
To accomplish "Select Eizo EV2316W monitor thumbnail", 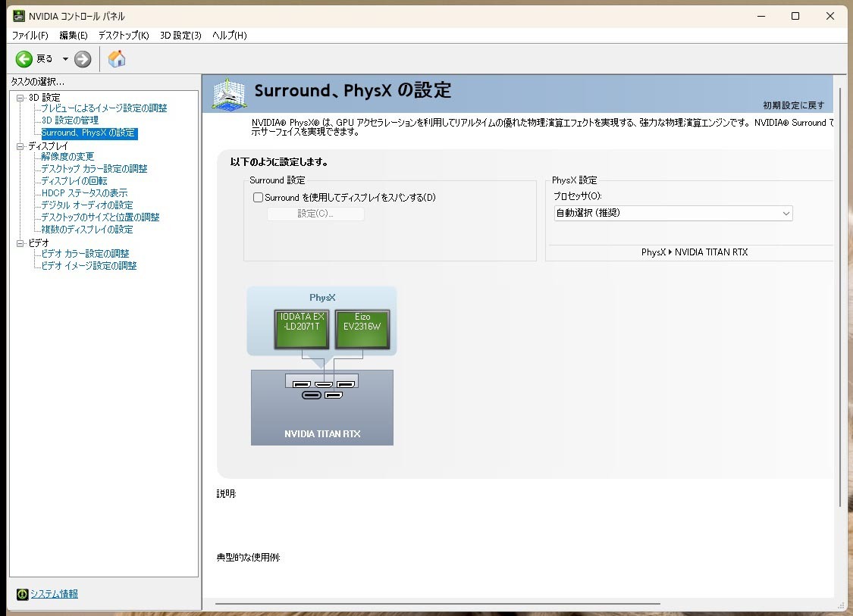I will point(362,329).
